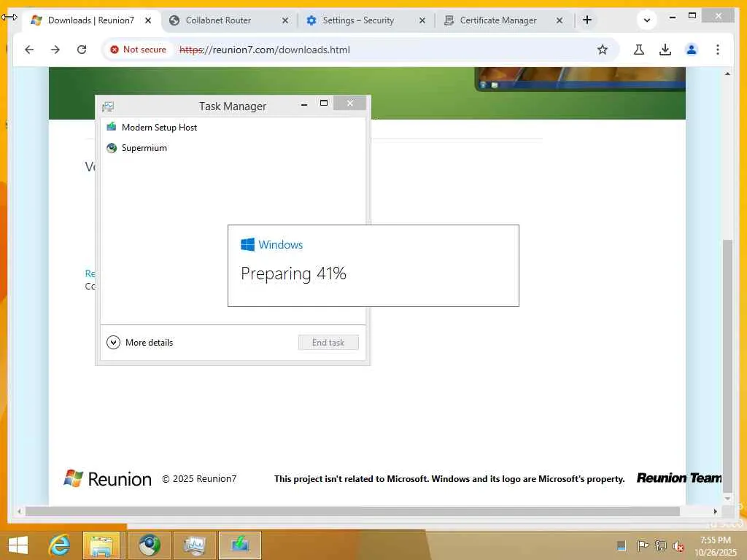Screen dimensions: 747x560
Task: Click the Action Center flag tray icon
Action: click(643, 545)
